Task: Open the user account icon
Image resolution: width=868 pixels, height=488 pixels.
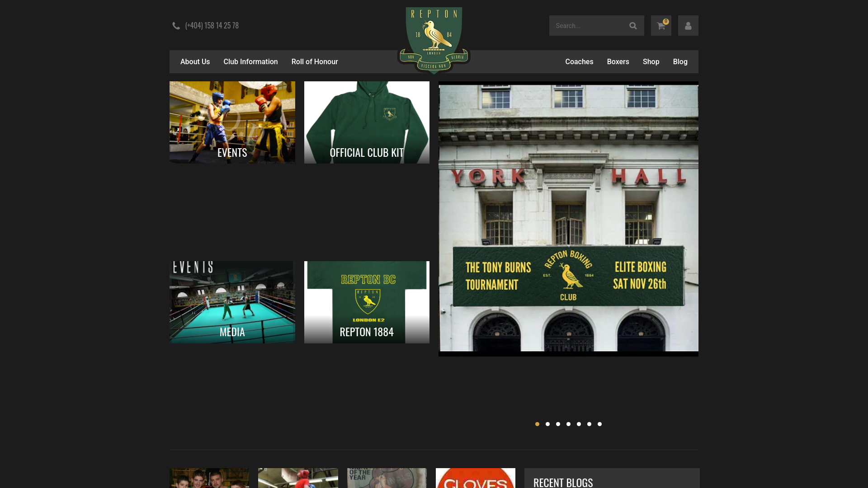Action: coord(688,26)
